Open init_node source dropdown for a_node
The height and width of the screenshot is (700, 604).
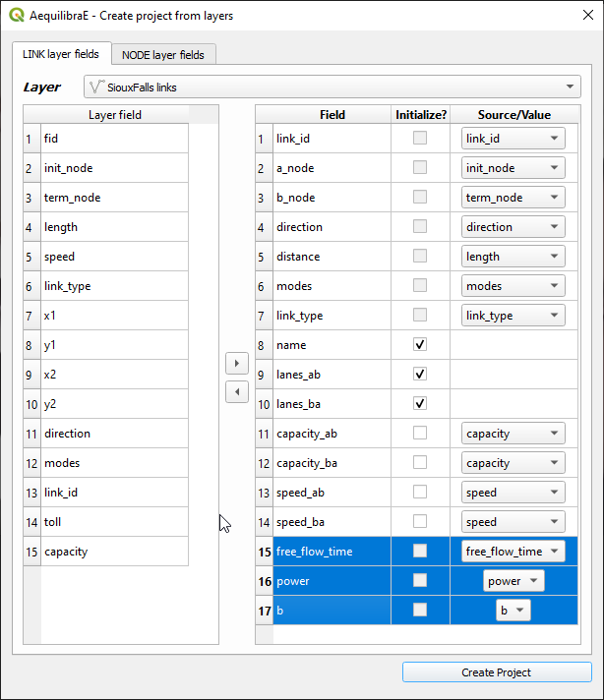513,168
